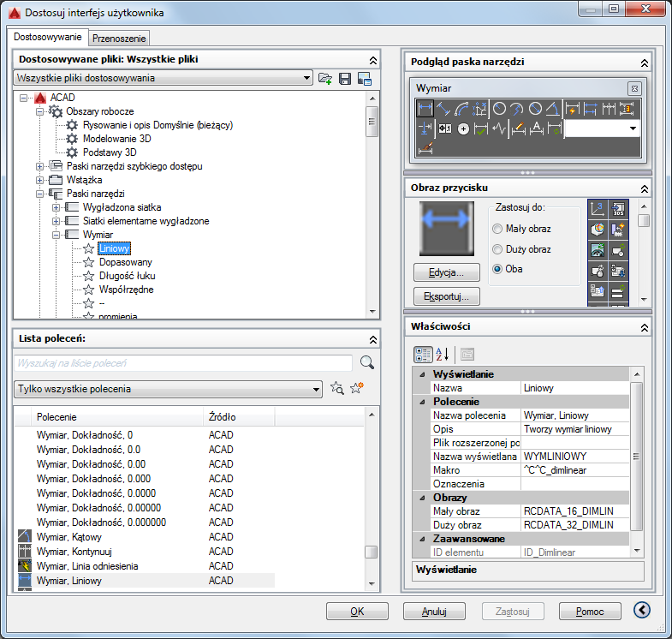672x639 pixels.
Task: Click the image manager icon beside save
Action: click(x=365, y=79)
